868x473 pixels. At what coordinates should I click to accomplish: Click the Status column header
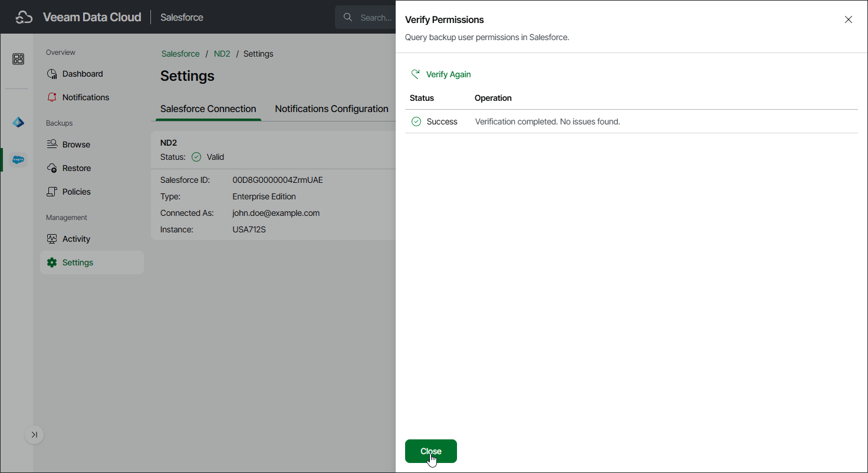[x=422, y=98]
